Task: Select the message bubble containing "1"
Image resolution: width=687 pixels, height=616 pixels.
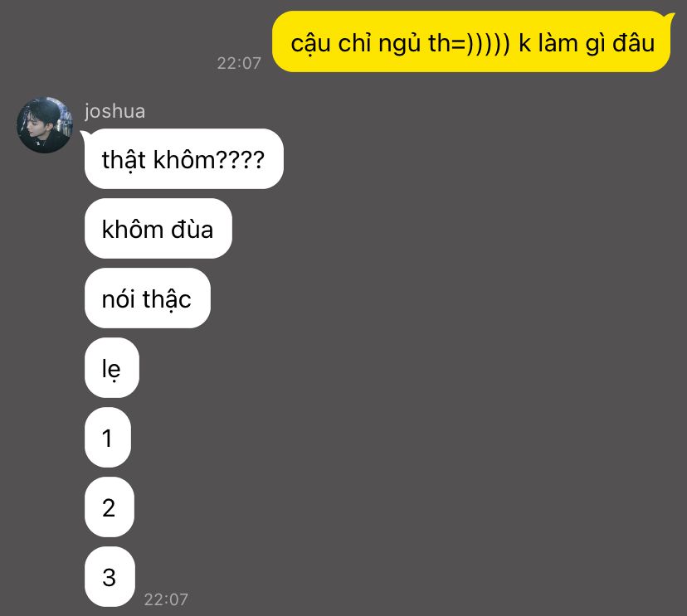Action: tap(108, 438)
